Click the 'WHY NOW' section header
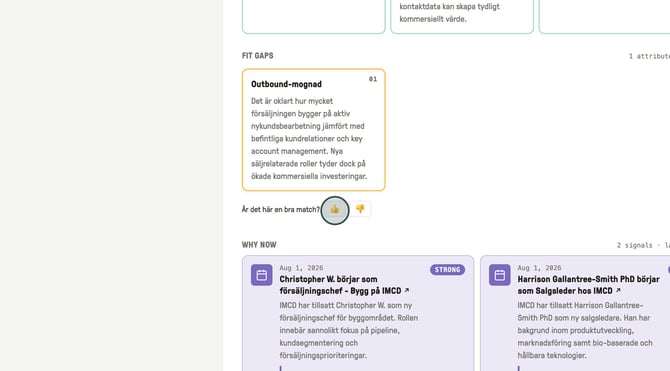This screenshot has height=371, width=670. tap(259, 245)
